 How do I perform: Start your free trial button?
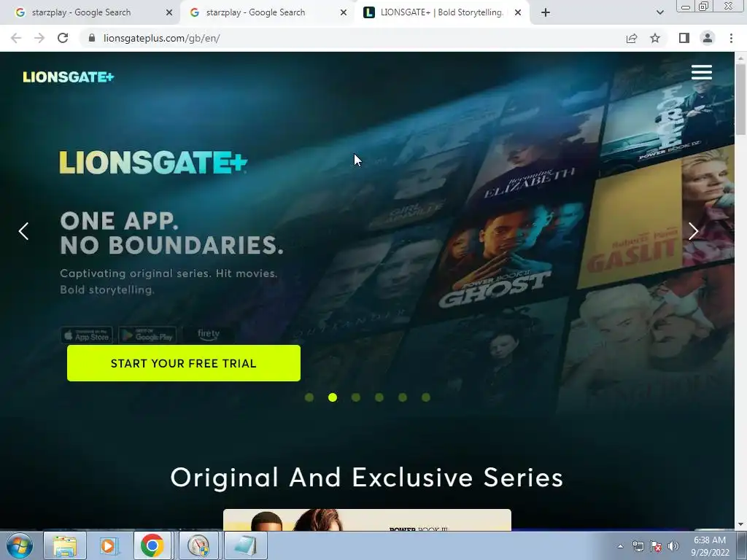pos(183,363)
